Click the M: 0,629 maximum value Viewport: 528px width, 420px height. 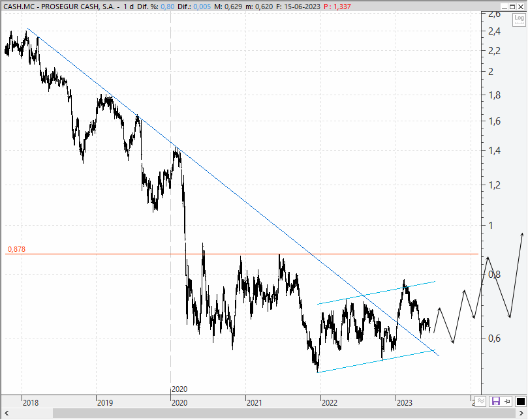pyautogui.click(x=228, y=7)
